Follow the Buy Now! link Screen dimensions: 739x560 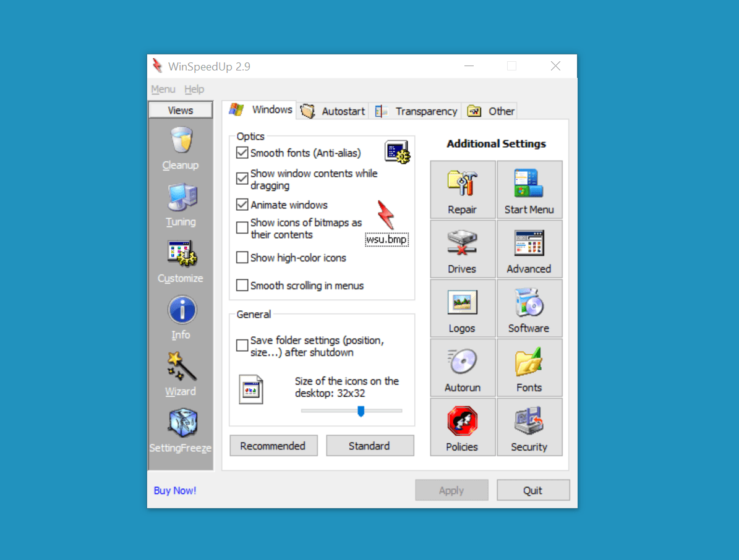pyautogui.click(x=175, y=490)
